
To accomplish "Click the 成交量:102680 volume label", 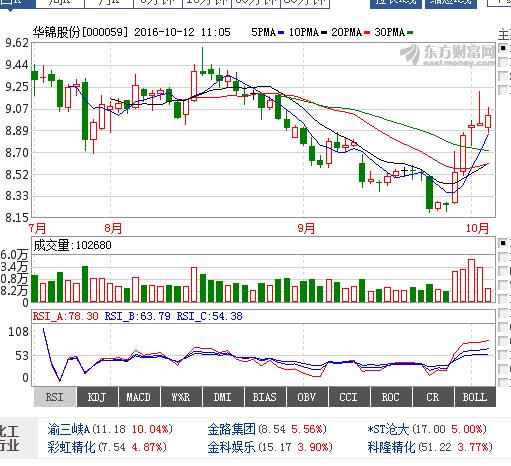I will tap(72, 245).
